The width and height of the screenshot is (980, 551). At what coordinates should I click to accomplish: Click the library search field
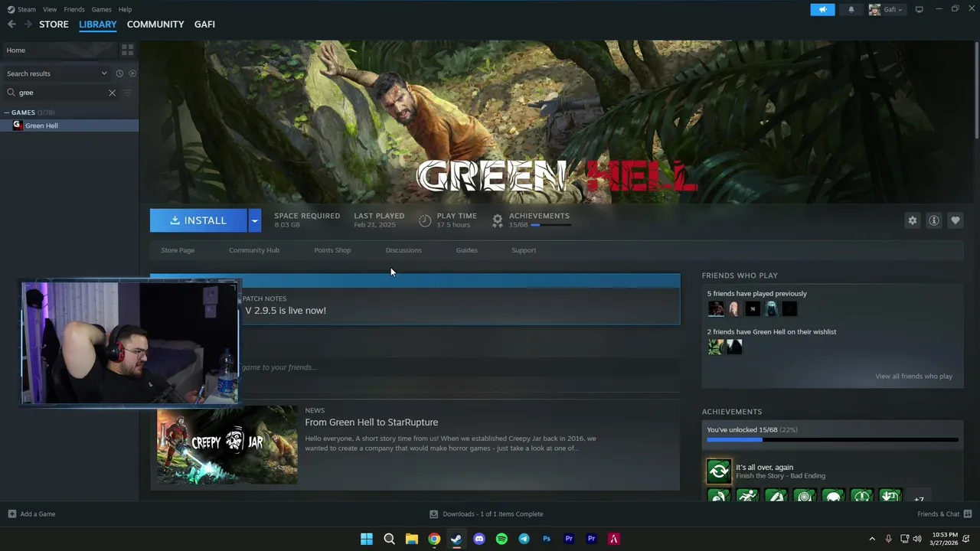61,93
